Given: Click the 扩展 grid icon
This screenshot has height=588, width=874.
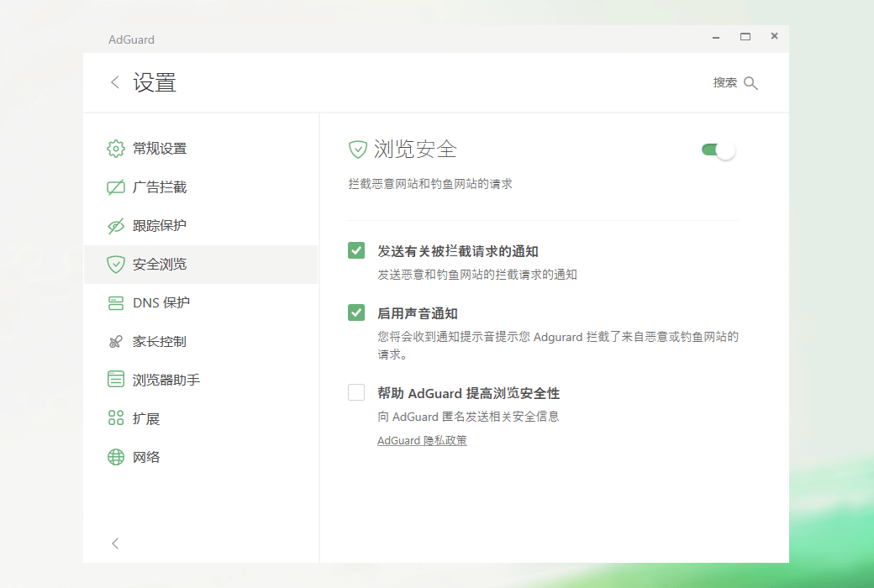Looking at the screenshot, I should (x=115, y=417).
